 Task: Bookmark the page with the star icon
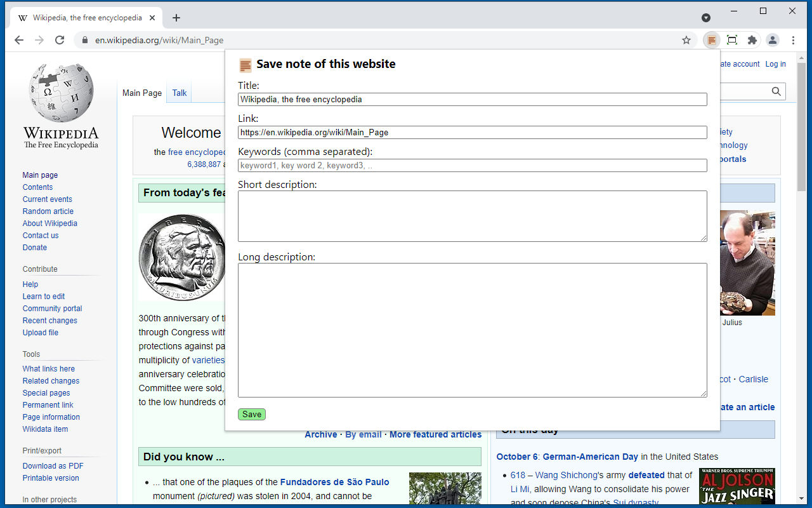pos(686,39)
